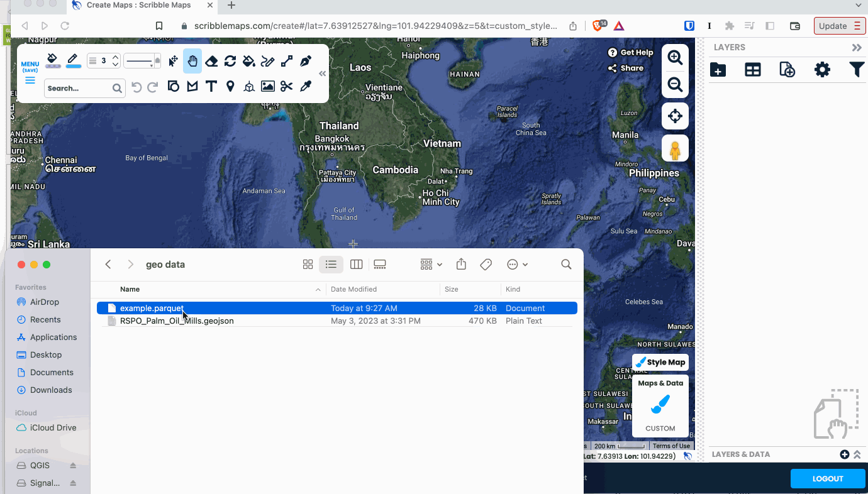Choose the Text tool
Screen dimensions: 868x494
click(x=211, y=86)
